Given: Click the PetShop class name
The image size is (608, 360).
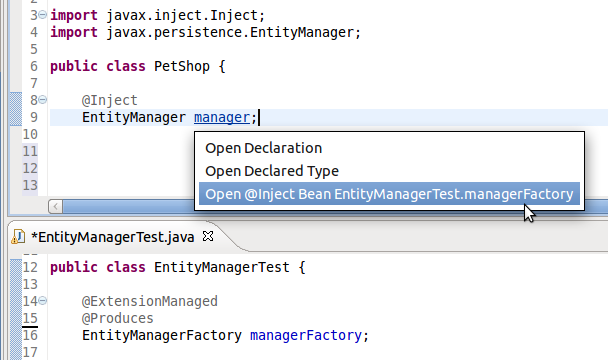Looking at the screenshot, I should point(181,66).
